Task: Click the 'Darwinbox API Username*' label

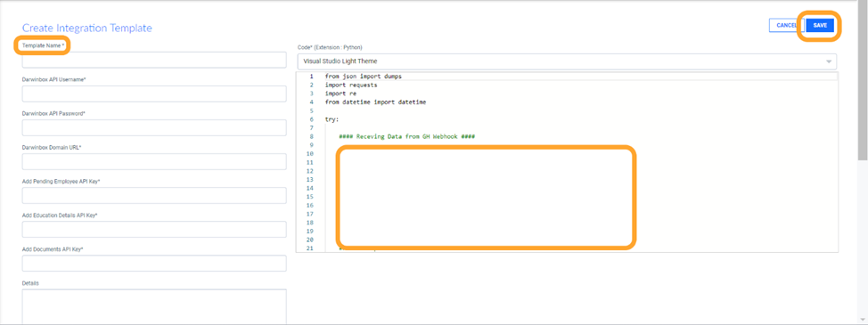Action: click(x=53, y=79)
